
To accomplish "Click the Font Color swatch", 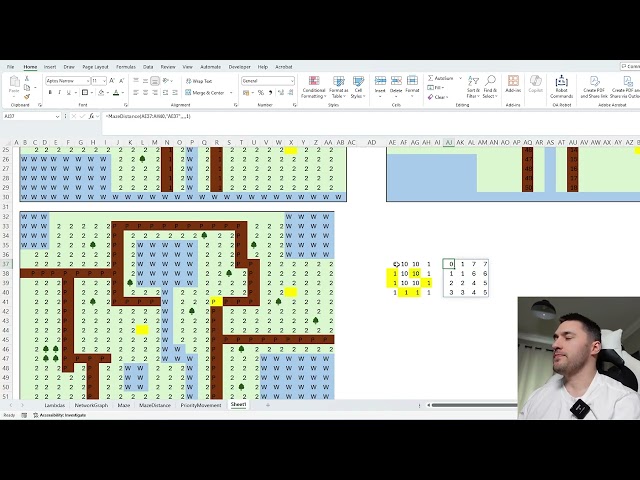I will point(116,93).
